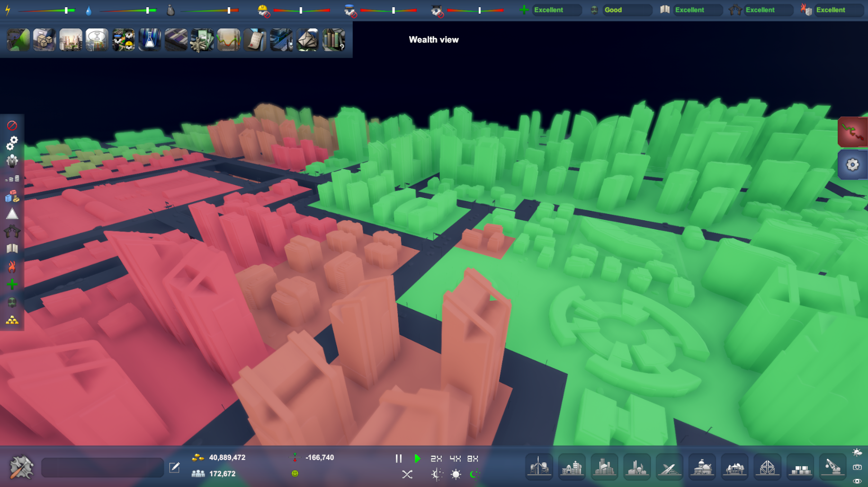Select the building density overlay
Screen dimensions: 868x487
[12, 179]
